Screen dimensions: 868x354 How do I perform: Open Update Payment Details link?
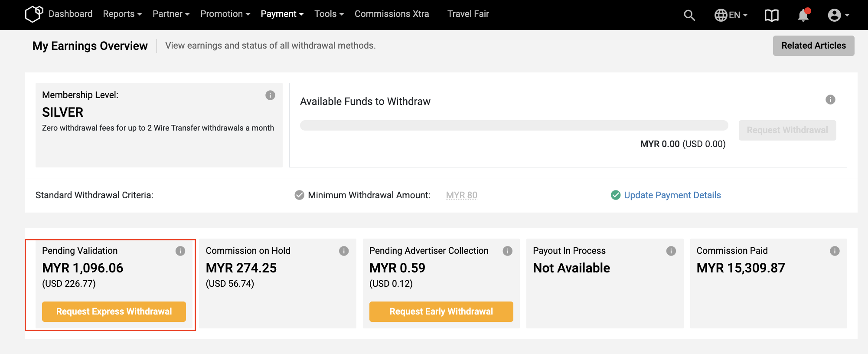(x=672, y=195)
